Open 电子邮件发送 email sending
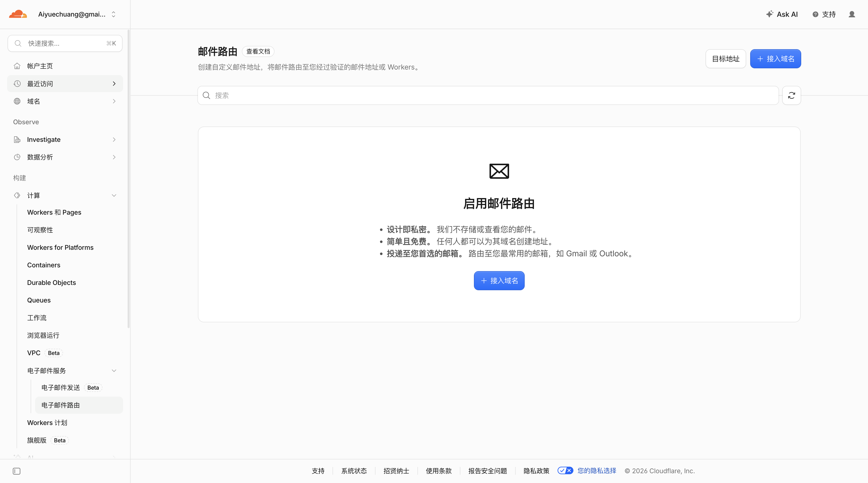This screenshot has height=483, width=868. (71, 387)
